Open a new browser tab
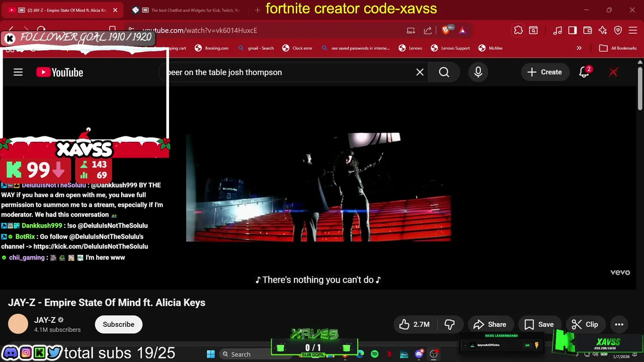The image size is (644, 362). tap(257, 10)
